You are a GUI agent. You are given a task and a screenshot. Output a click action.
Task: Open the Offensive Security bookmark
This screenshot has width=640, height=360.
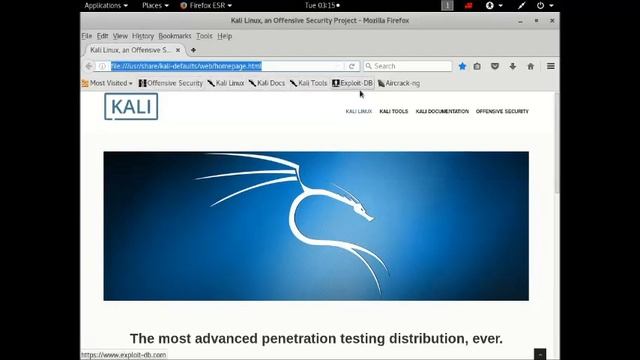click(x=171, y=83)
